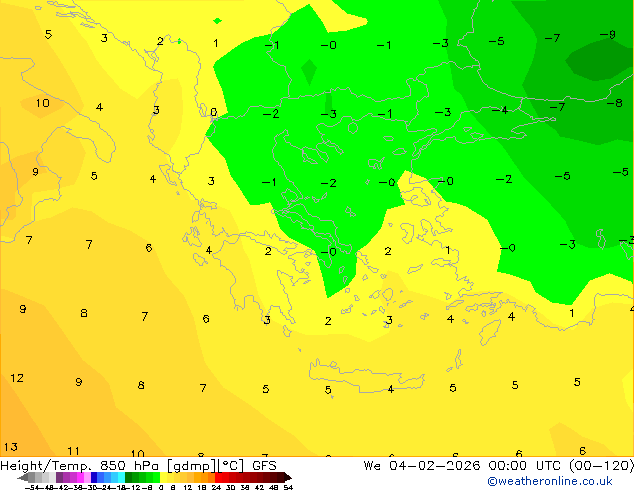Viewport: 634px width, 490px height.
Task: Click the '13' temperature value on map
Action: pyautogui.click(x=11, y=447)
